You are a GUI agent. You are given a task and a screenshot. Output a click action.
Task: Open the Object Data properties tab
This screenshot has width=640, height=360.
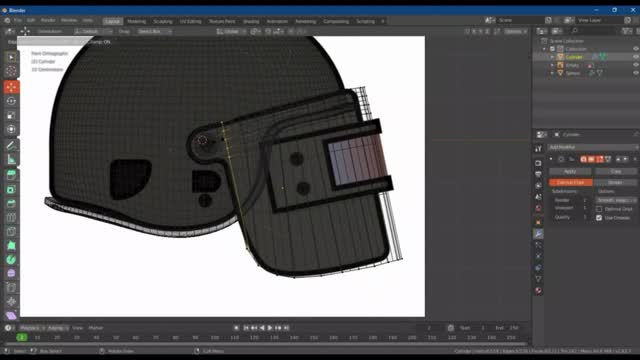click(x=538, y=279)
